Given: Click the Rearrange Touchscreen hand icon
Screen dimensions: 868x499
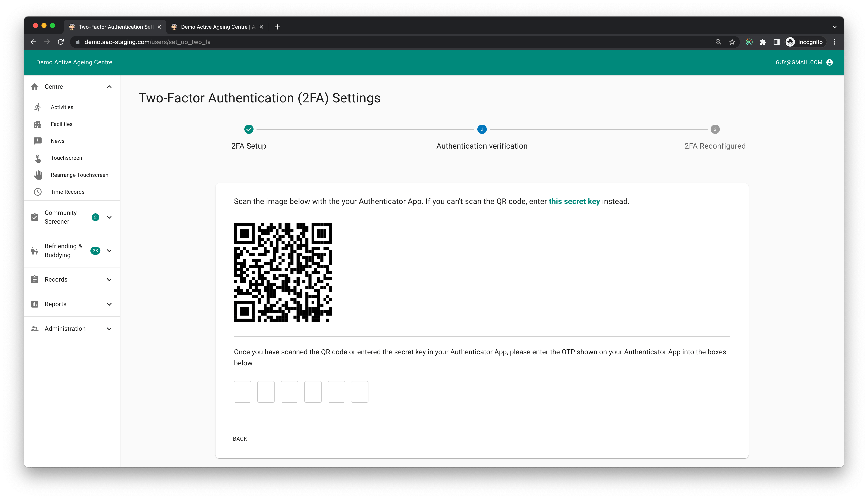Looking at the screenshot, I should pos(38,175).
